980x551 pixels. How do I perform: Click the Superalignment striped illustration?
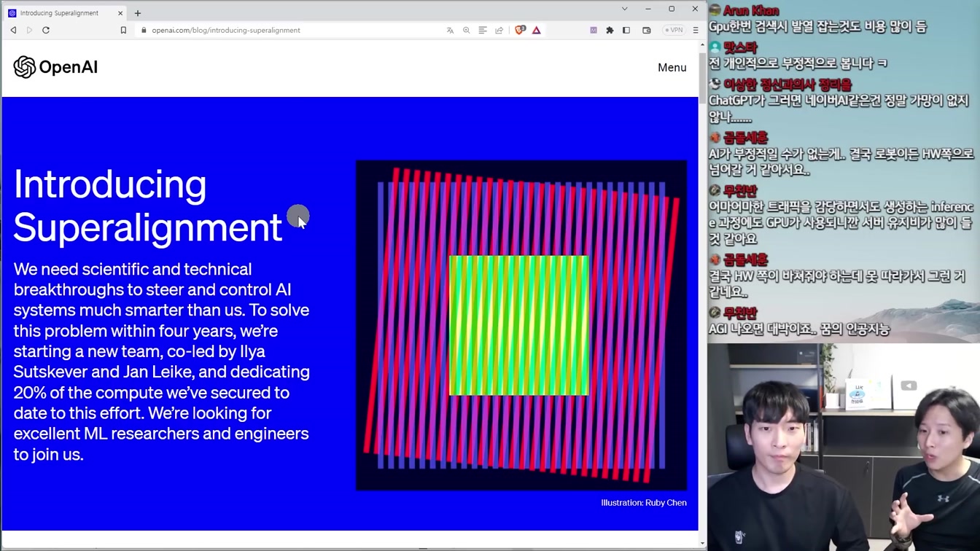(x=521, y=325)
